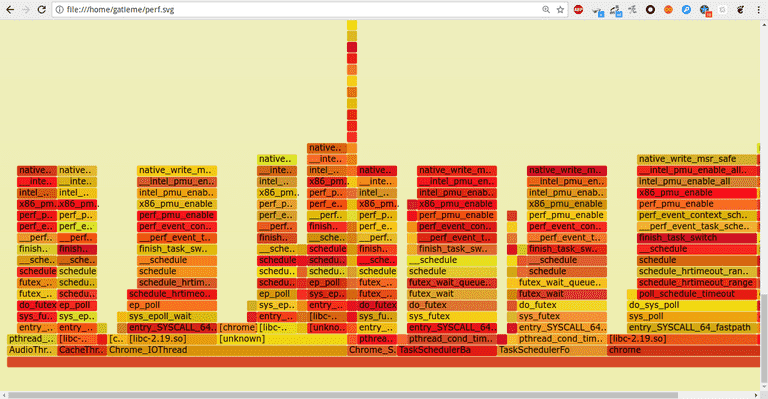Go back to previous page
Viewport: 768px width, 399px height.
pyautogui.click(x=10, y=9)
